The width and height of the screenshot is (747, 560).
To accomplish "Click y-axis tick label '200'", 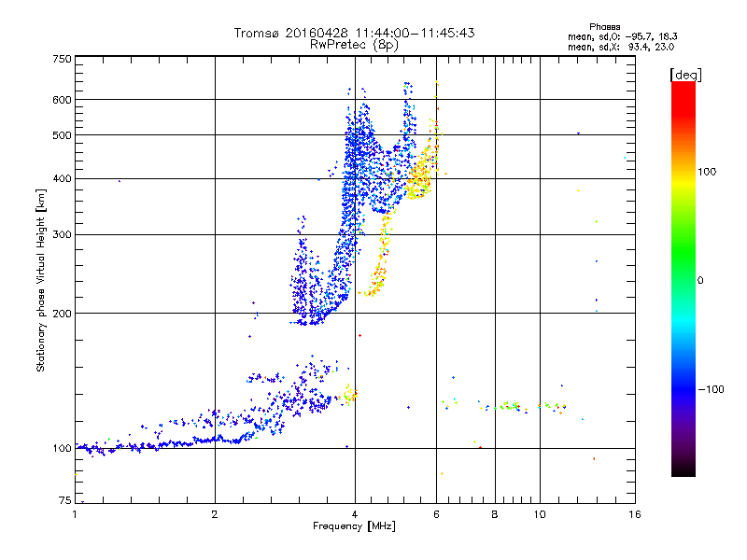I will click(x=62, y=314).
